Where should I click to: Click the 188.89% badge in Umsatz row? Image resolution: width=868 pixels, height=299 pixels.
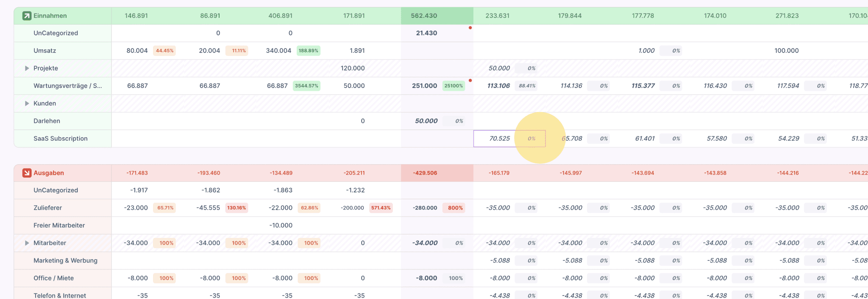coord(308,50)
